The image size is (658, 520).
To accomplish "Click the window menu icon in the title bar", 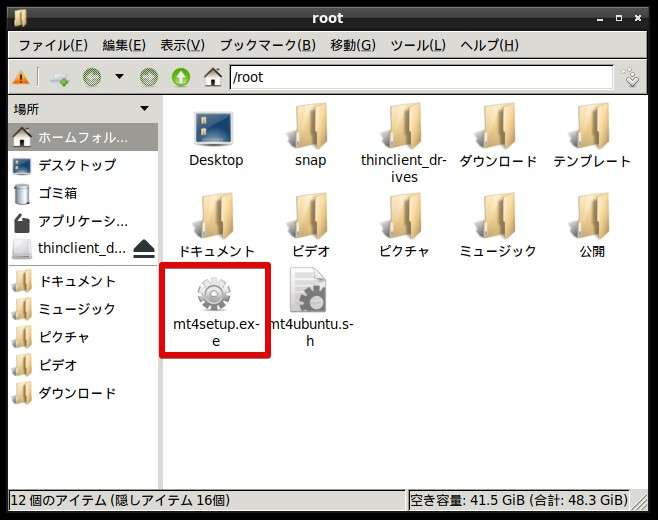I will 20,18.
